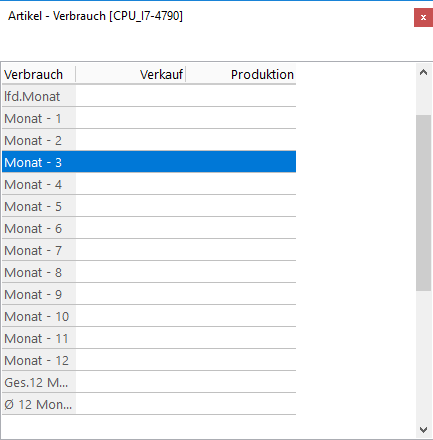Image resolution: width=433 pixels, height=440 pixels.
Task: Click the Verkauf cell for Monat - 5
Action: [x=131, y=206]
